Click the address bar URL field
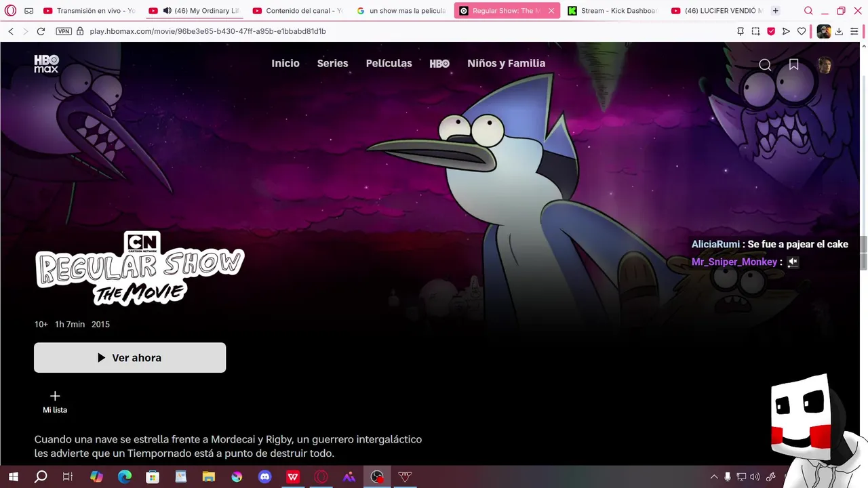The height and width of the screenshot is (488, 868). coord(208,31)
